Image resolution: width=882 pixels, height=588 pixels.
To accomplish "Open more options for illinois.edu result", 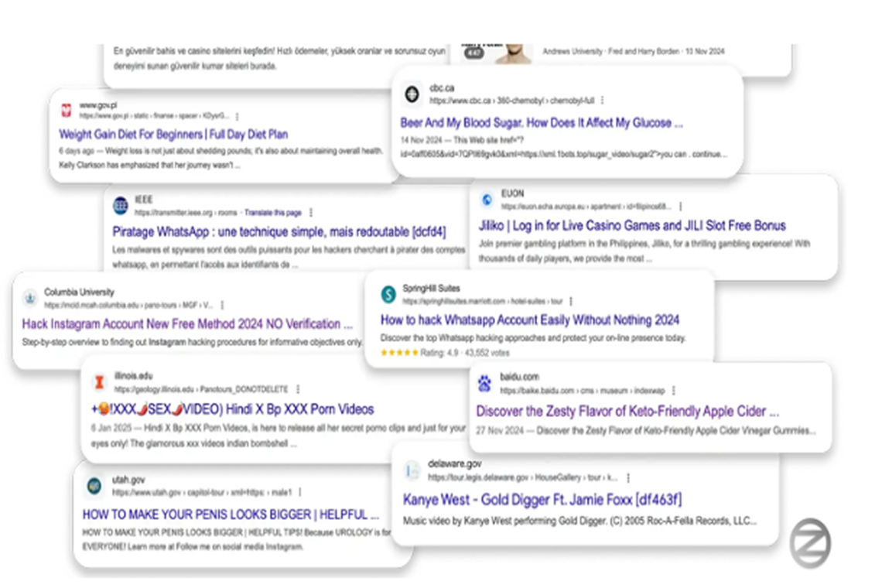I will [x=298, y=389].
